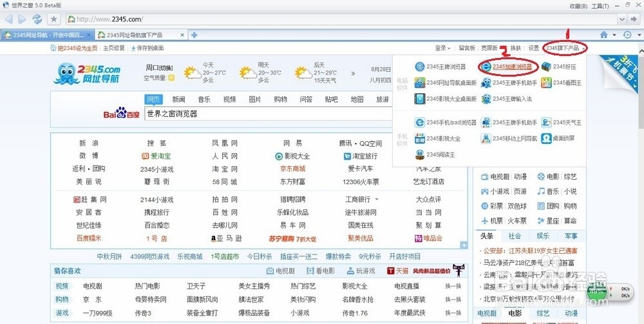The width and height of the screenshot is (644, 324).
Task: Click 把2345设为主页 link
Action: coord(74,48)
